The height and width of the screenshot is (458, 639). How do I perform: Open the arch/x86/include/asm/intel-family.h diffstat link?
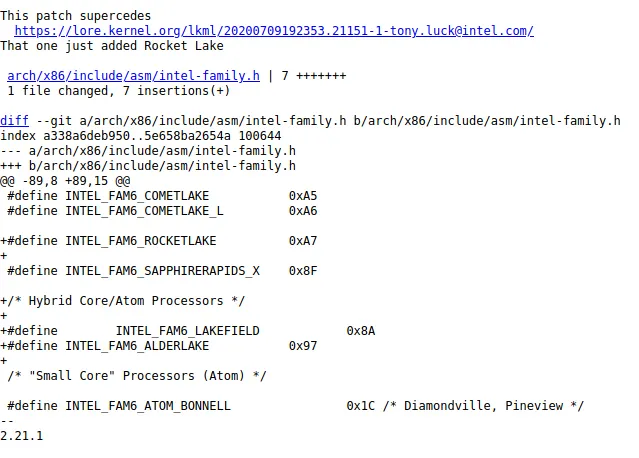tap(133, 76)
